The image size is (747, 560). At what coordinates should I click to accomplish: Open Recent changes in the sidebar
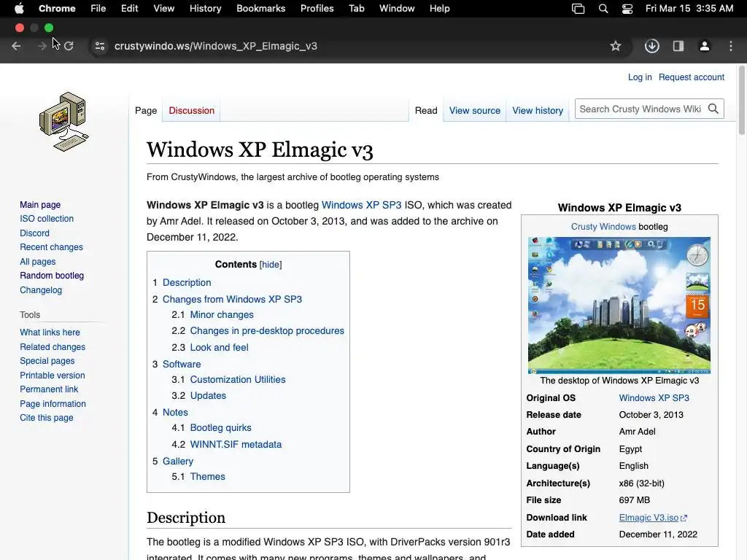point(52,247)
